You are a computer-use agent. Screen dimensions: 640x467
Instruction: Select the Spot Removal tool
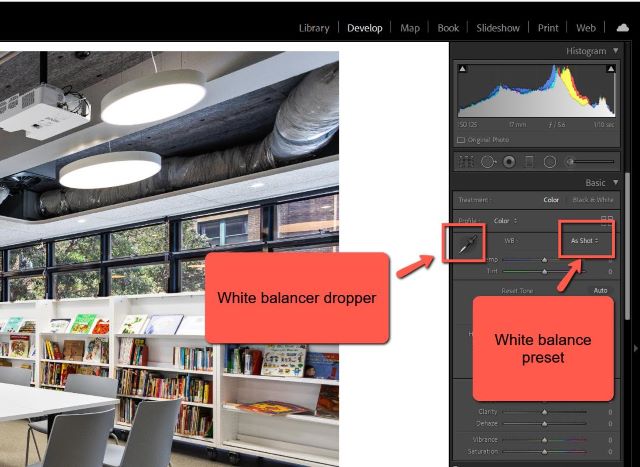(487, 161)
